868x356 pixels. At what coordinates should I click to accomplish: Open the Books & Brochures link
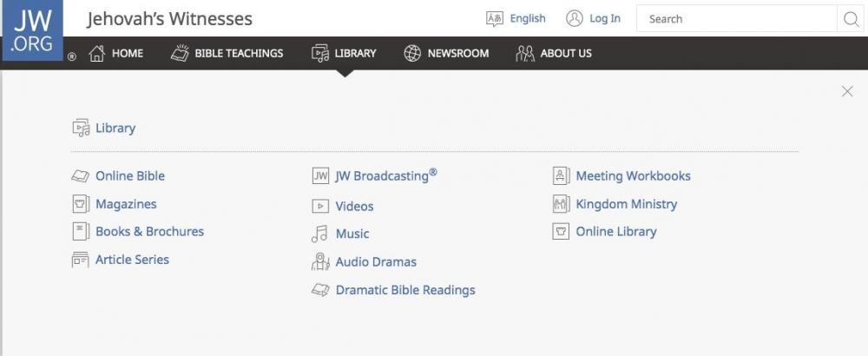coord(149,232)
